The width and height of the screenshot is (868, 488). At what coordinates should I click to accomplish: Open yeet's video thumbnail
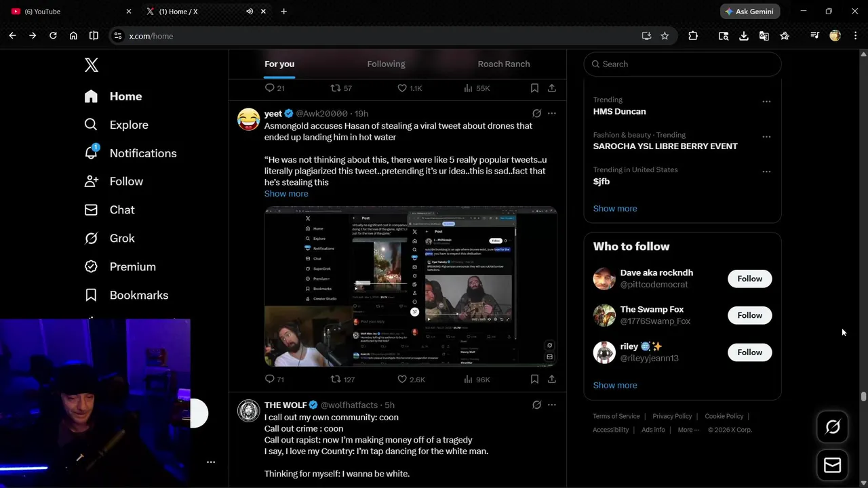[411, 287]
